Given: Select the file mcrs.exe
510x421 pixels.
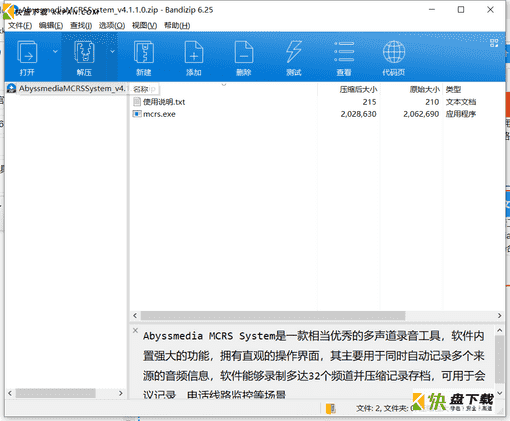Looking at the screenshot, I should [x=159, y=114].
